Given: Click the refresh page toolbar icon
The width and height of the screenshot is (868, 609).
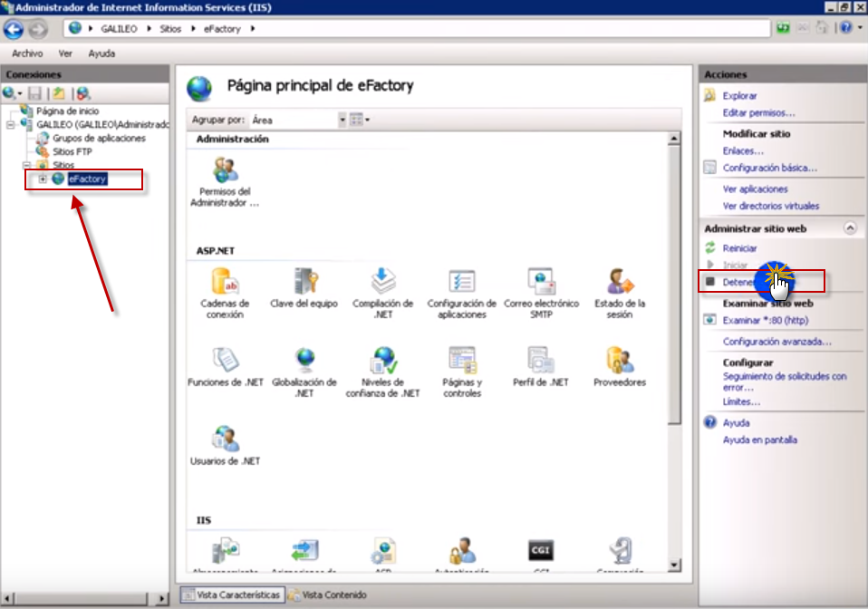Looking at the screenshot, I should coord(783,28).
